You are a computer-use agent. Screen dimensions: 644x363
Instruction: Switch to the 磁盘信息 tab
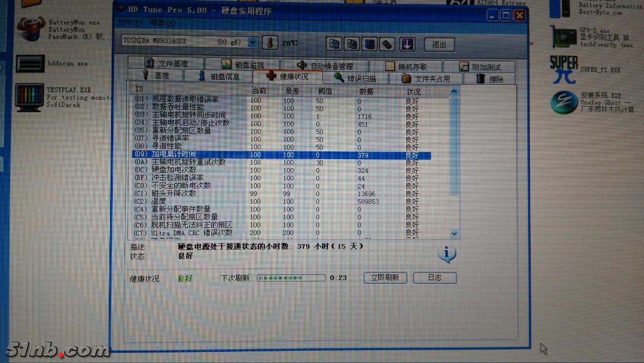(x=218, y=77)
